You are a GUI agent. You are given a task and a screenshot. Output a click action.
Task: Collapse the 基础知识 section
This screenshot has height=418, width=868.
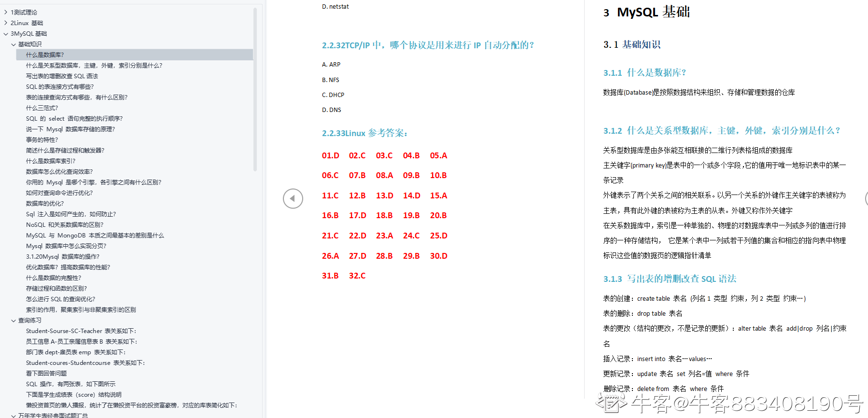click(14, 44)
